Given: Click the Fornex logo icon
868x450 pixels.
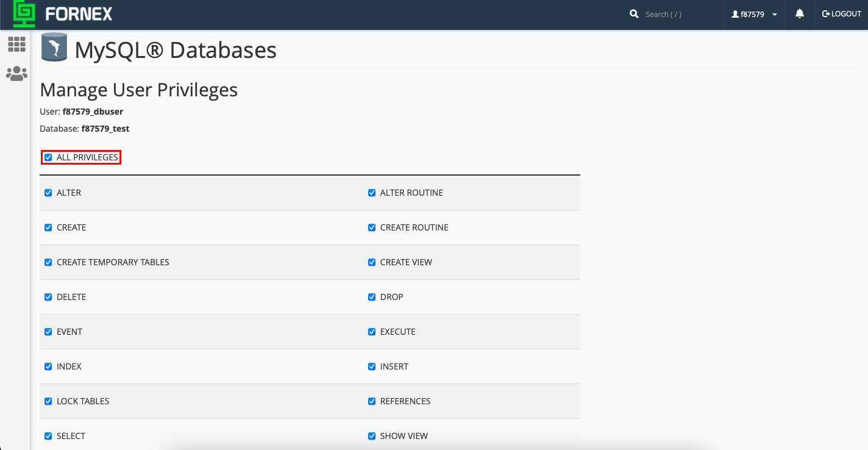Looking at the screenshot, I should tap(24, 15).
